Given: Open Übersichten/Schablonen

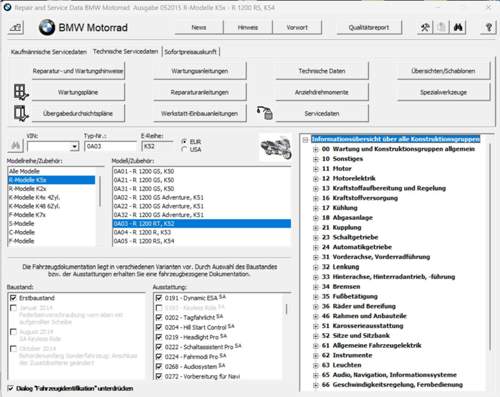Looking at the screenshot, I should (443, 71).
